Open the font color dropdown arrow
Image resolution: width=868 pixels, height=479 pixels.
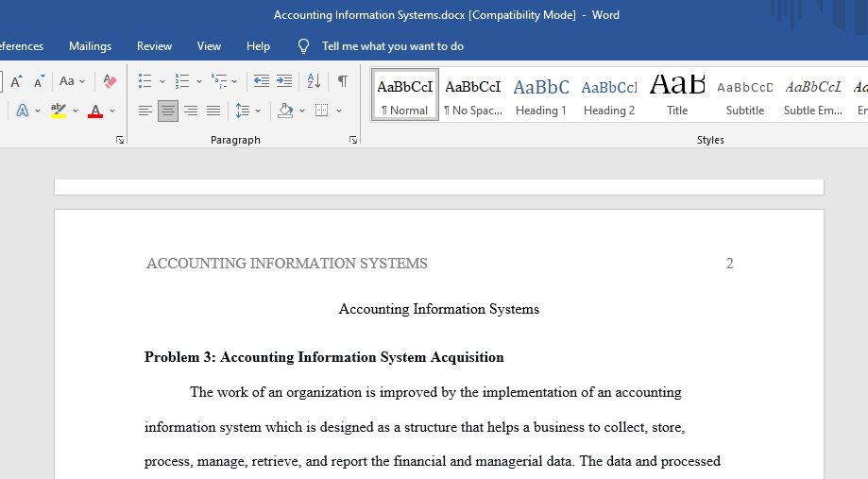pyautogui.click(x=112, y=111)
